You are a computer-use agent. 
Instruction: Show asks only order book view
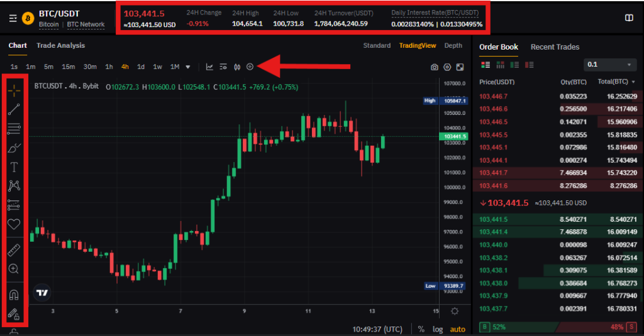530,65
